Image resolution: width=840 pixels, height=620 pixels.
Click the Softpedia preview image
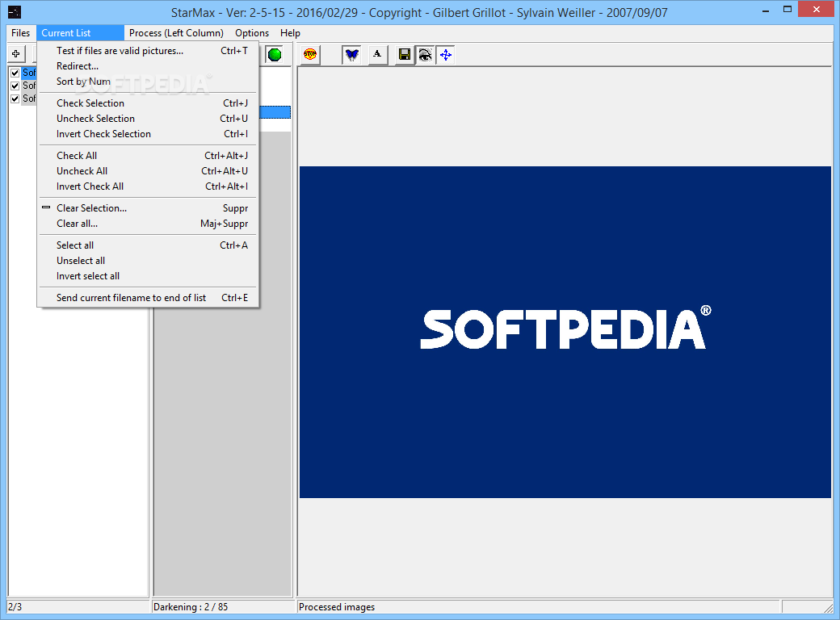pyautogui.click(x=565, y=332)
